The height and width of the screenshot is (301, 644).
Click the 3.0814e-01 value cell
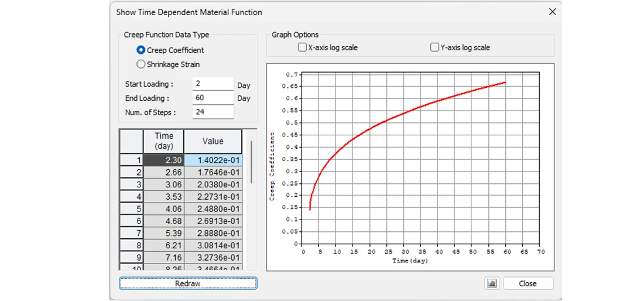coord(213,245)
